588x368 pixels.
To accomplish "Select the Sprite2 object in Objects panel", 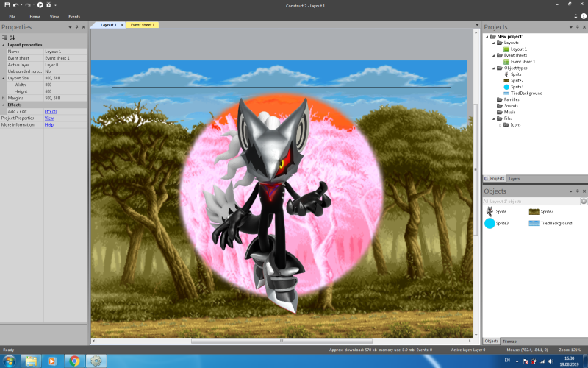I will click(541, 212).
